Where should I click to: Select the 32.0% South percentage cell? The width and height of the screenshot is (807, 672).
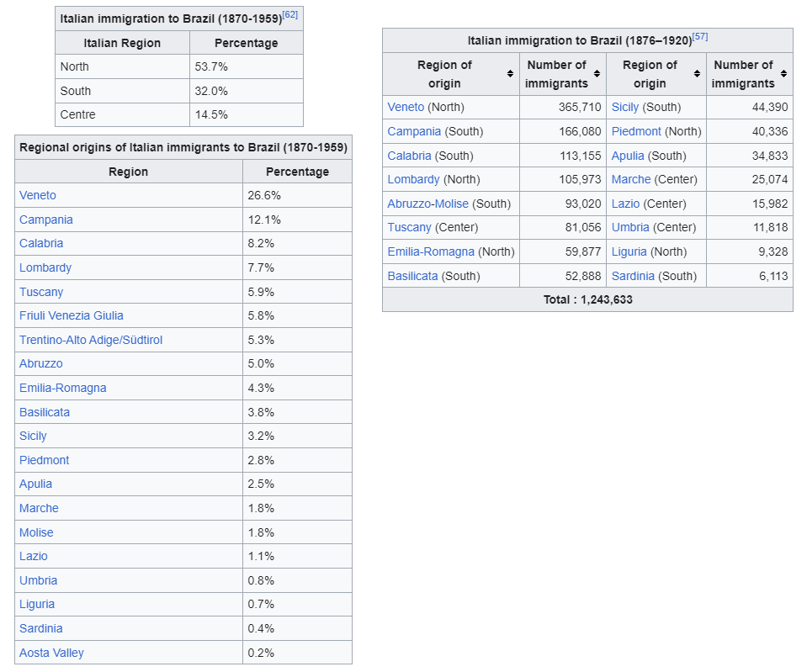point(247,91)
